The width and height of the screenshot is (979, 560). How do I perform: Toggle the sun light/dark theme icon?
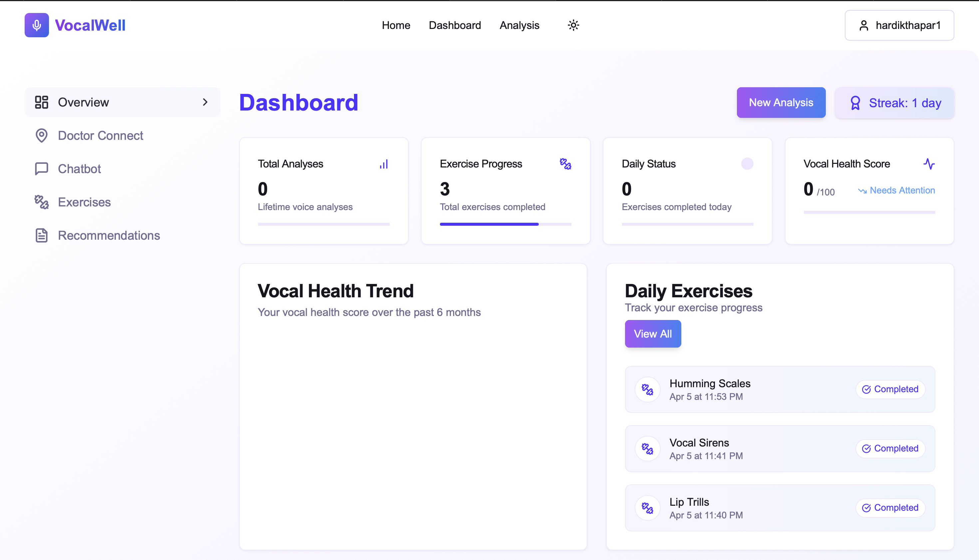[573, 25]
